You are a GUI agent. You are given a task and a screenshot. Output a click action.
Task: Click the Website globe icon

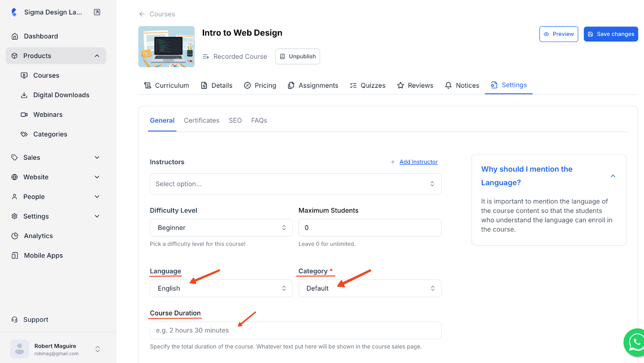tap(14, 177)
